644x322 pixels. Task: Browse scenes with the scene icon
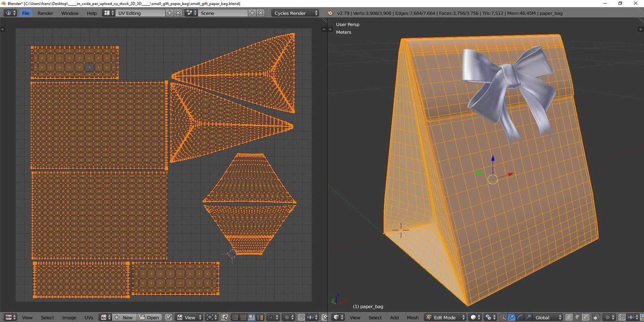(x=191, y=13)
